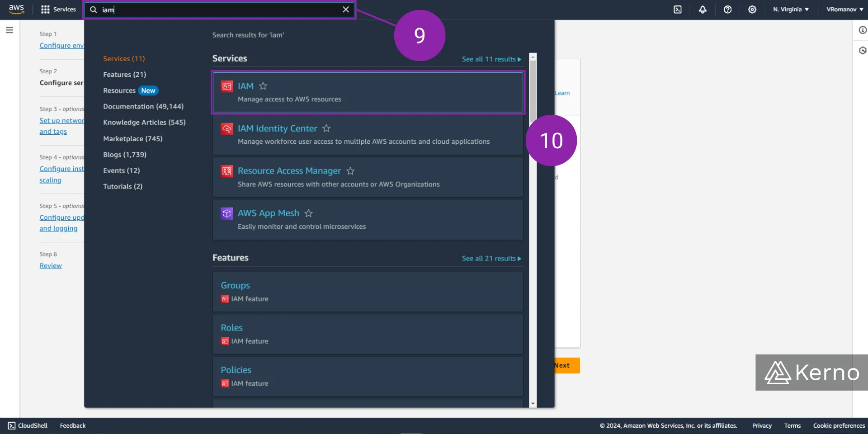Click the red IAM service icon

click(226, 86)
